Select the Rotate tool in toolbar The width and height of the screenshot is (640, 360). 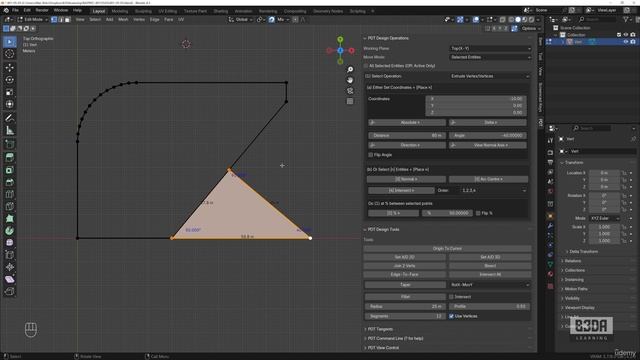pyautogui.click(x=10, y=80)
